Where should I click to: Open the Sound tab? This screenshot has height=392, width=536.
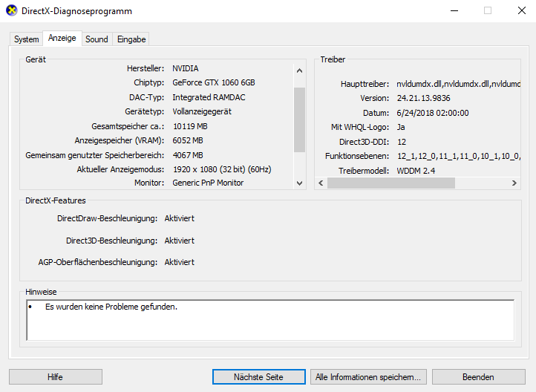pos(97,39)
